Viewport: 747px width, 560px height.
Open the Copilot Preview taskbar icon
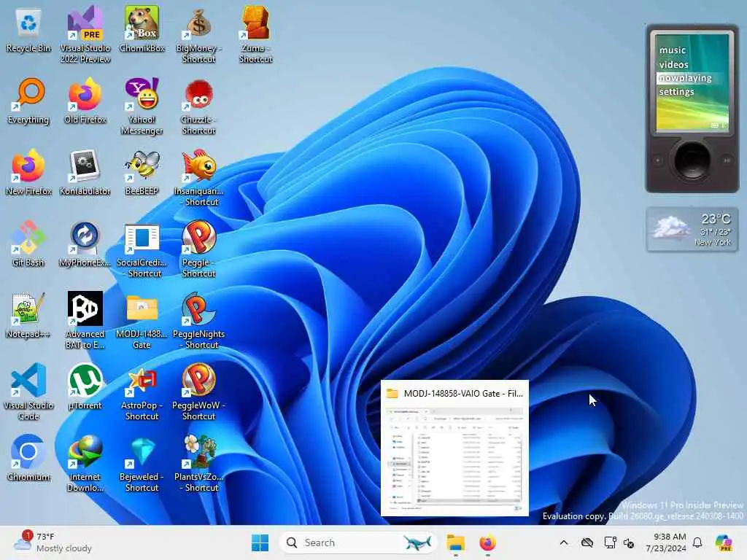(x=724, y=542)
